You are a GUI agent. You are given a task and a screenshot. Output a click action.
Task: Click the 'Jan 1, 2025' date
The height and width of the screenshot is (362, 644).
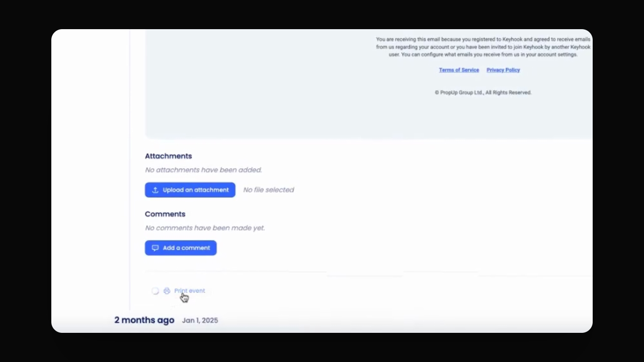pos(200,320)
